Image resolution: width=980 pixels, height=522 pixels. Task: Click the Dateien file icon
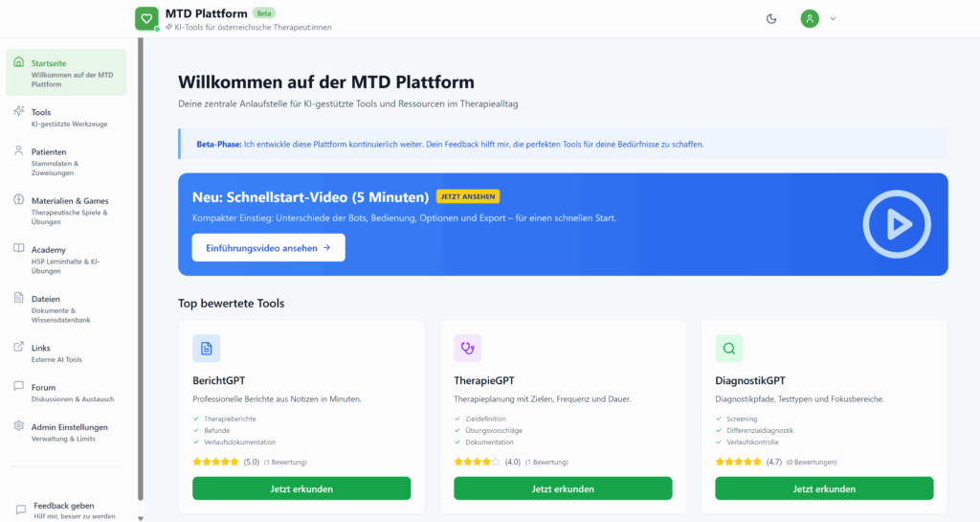tap(19, 299)
